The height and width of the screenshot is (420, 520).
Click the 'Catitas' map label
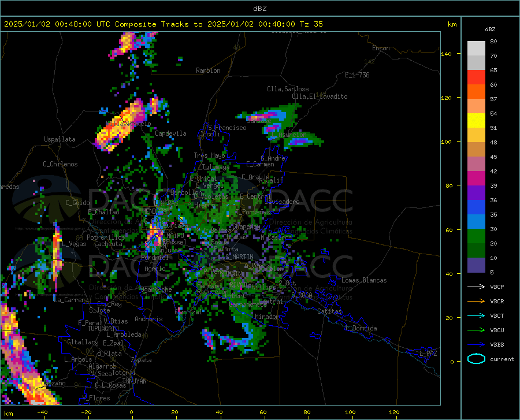pos(329,311)
